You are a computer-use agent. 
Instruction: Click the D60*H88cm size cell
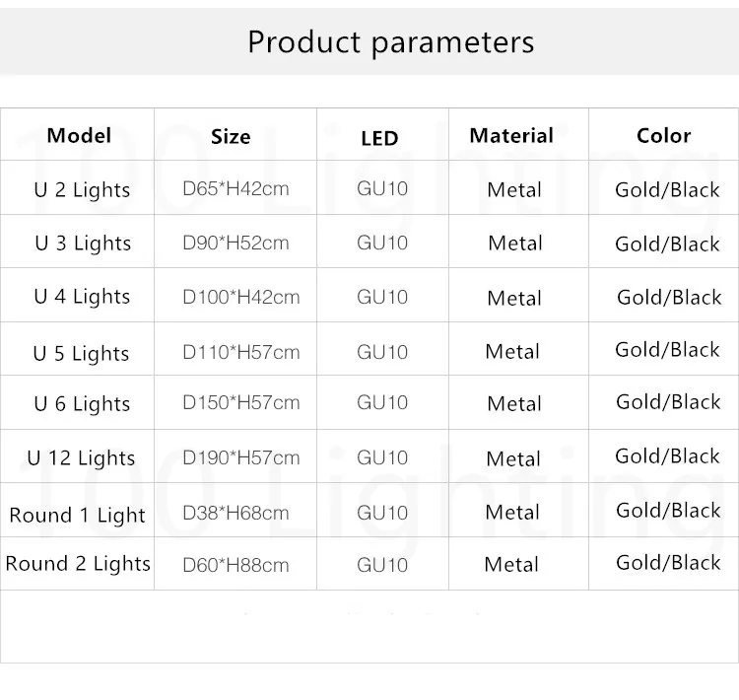click(235, 565)
